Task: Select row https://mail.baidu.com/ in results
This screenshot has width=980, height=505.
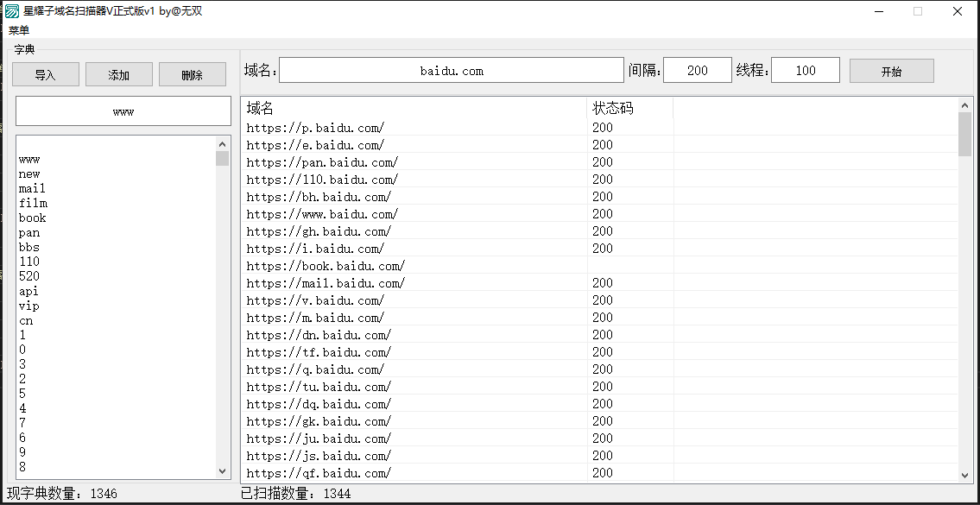Action: pyautogui.click(x=599, y=283)
